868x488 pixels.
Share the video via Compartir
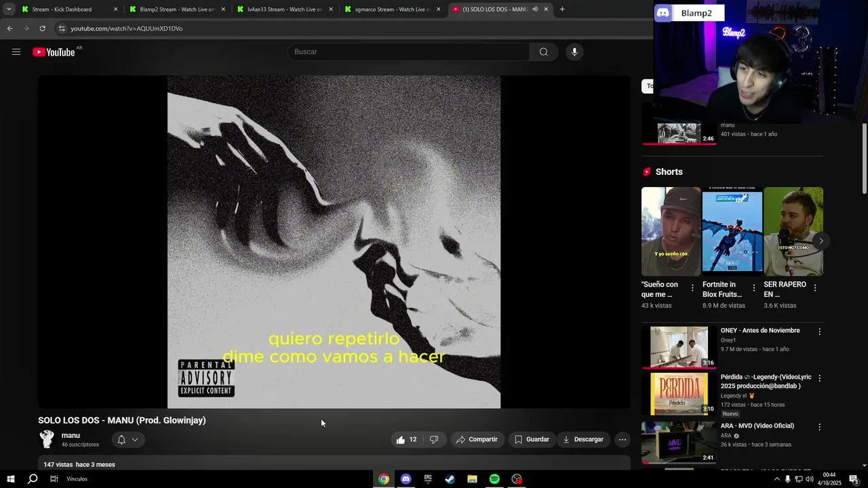click(x=477, y=439)
